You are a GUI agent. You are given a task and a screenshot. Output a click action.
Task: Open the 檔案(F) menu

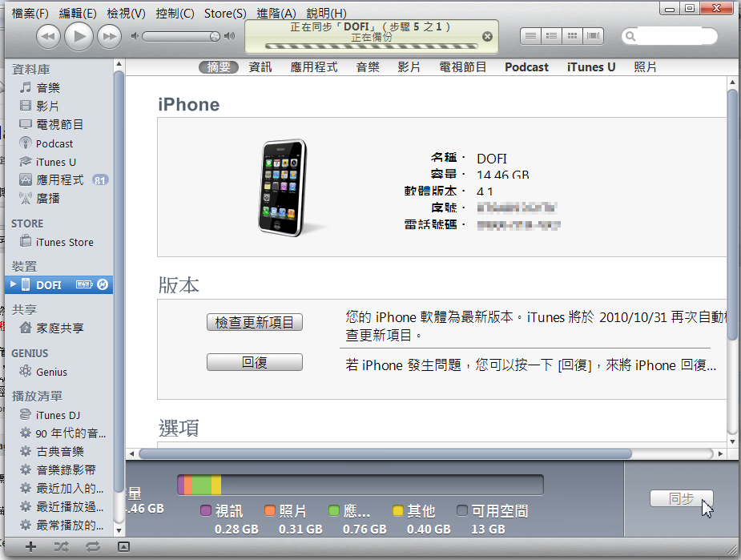(30, 14)
